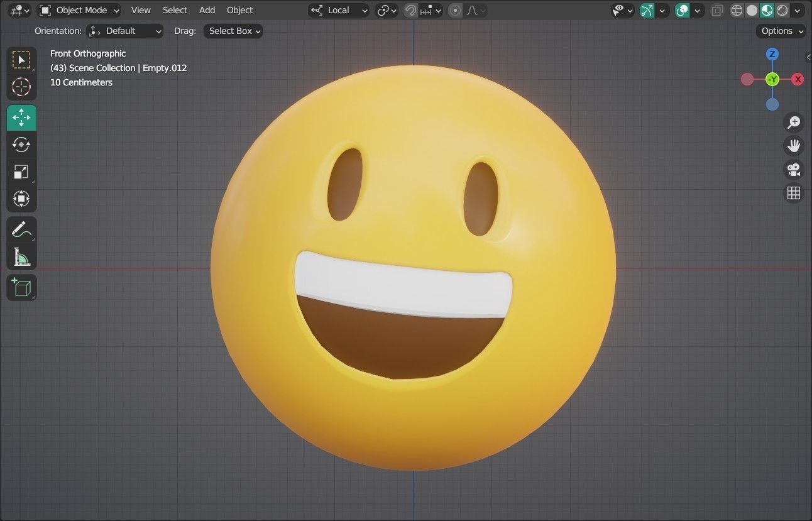Select the Annotate pencil tool
Viewport: 812px width, 521px height.
click(21, 229)
